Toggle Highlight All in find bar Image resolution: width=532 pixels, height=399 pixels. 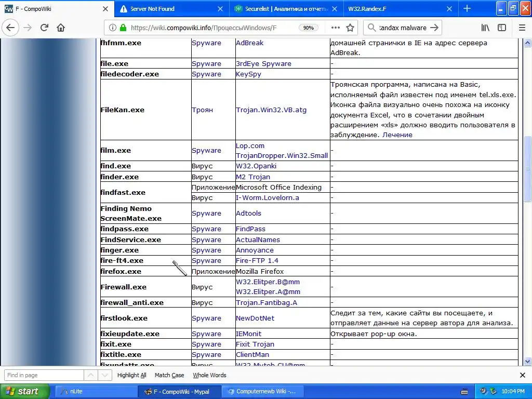pyautogui.click(x=131, y=375)
